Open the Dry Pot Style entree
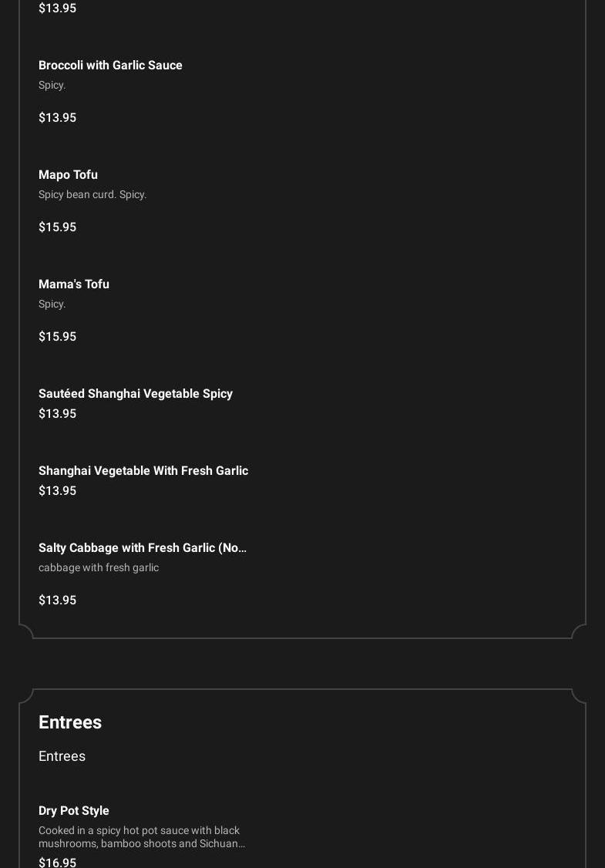 click(74, 811)
